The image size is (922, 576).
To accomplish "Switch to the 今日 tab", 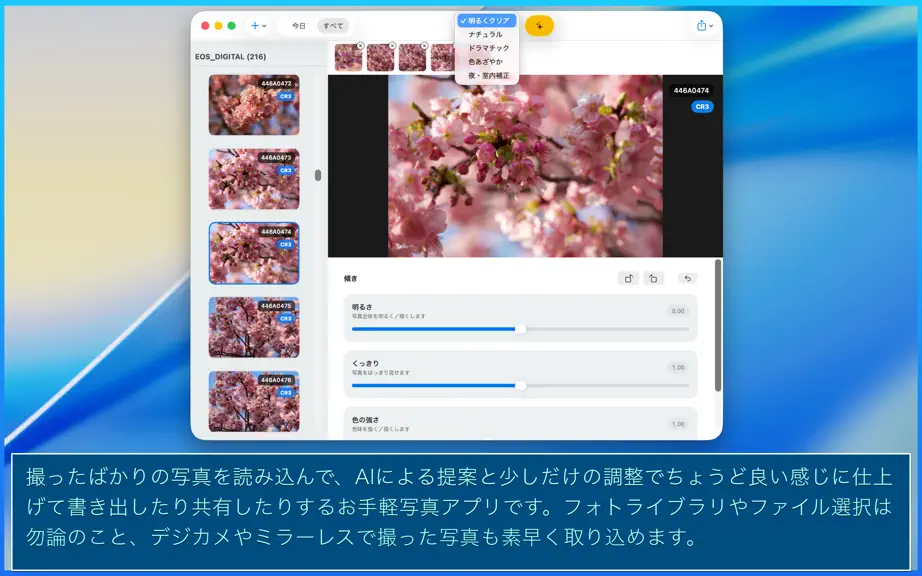I will coord(299,26).
